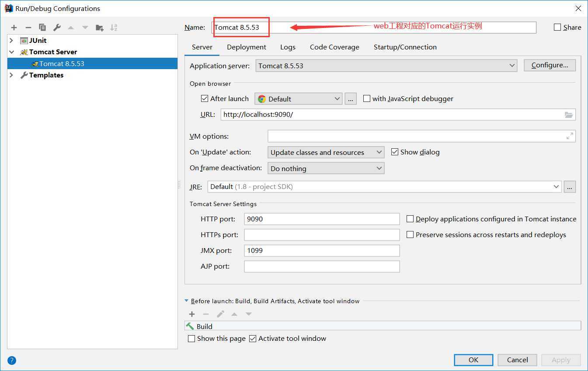Click the URL input field
This screenshot has height=371, width=588.
point(398,115)
